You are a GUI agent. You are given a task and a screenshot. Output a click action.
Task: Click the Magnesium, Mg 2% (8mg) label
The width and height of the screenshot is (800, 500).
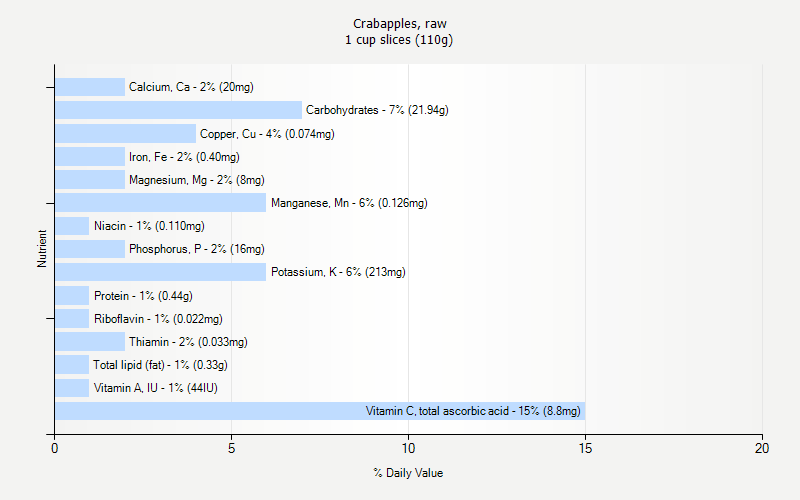tap(197, 180)
